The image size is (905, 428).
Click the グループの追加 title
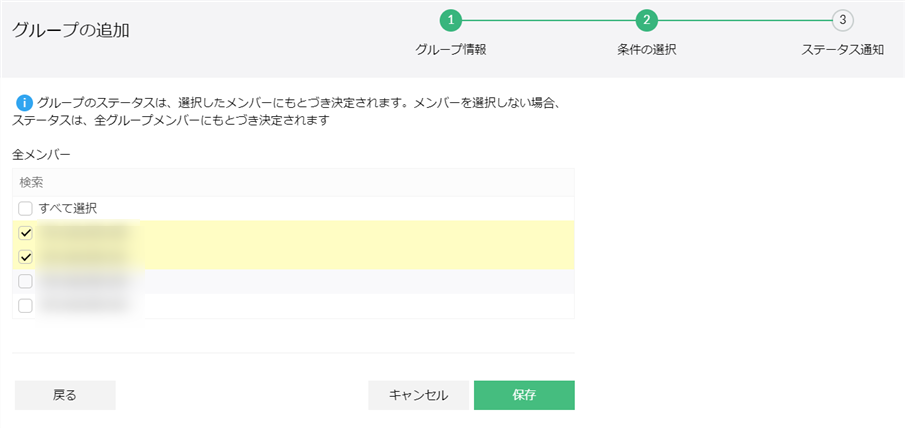[x=71, y=30]
